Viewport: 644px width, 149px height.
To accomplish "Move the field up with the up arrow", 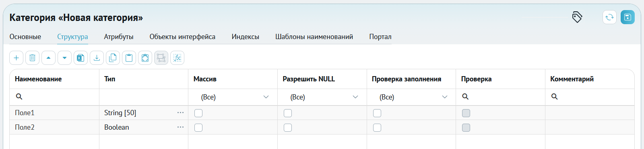I will coord(48,58).
